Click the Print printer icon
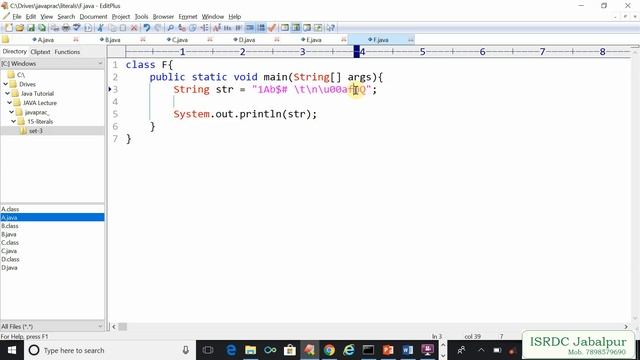 coord(66,28)
